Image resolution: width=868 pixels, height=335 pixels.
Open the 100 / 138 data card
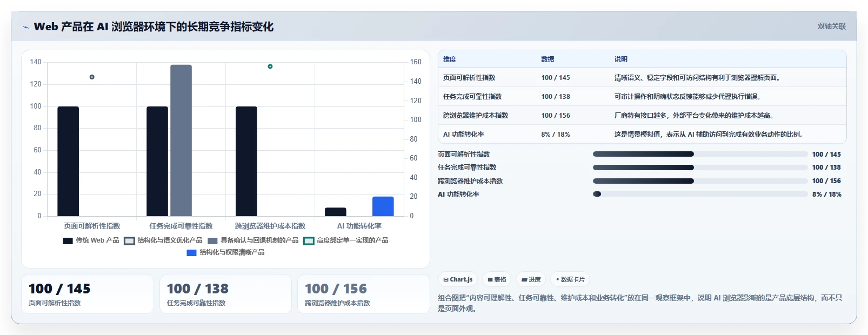pyautogui.click(x=225, y=294)
